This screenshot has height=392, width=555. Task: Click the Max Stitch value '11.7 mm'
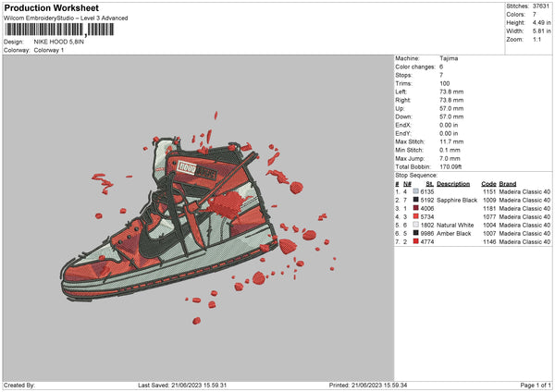coord(451,141)
